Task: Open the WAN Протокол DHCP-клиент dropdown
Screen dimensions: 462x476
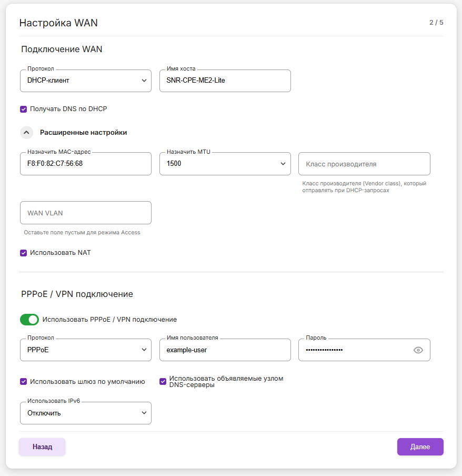Action: [x=86, y=81]
